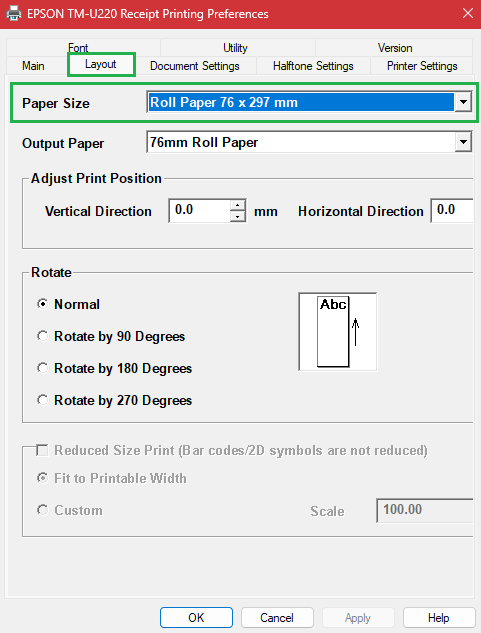Go to the Halftone Settings tab
This screenshot has width=481, height=633.
pos(313,66)
